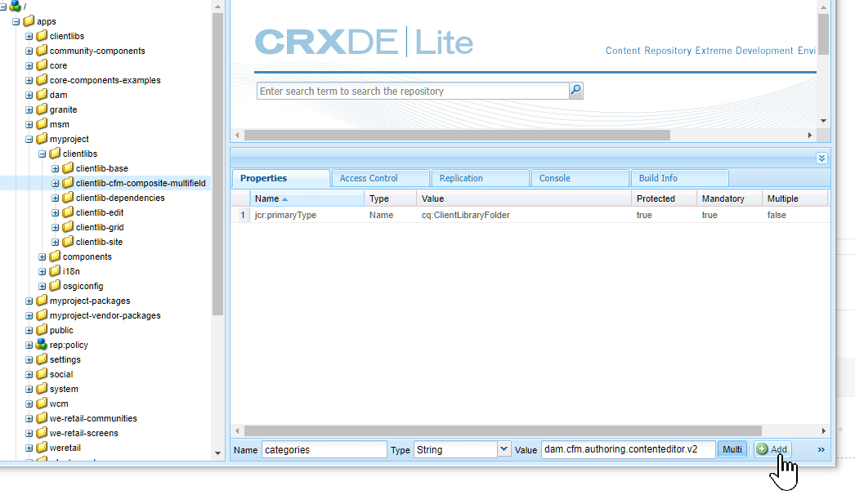Click the Mandatory column header
855x504 pixels.
(730, 198)
